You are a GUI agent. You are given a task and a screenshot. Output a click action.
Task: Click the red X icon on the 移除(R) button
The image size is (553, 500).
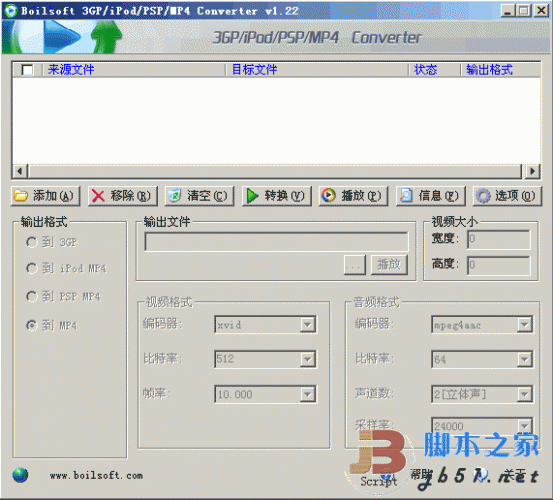98,196
